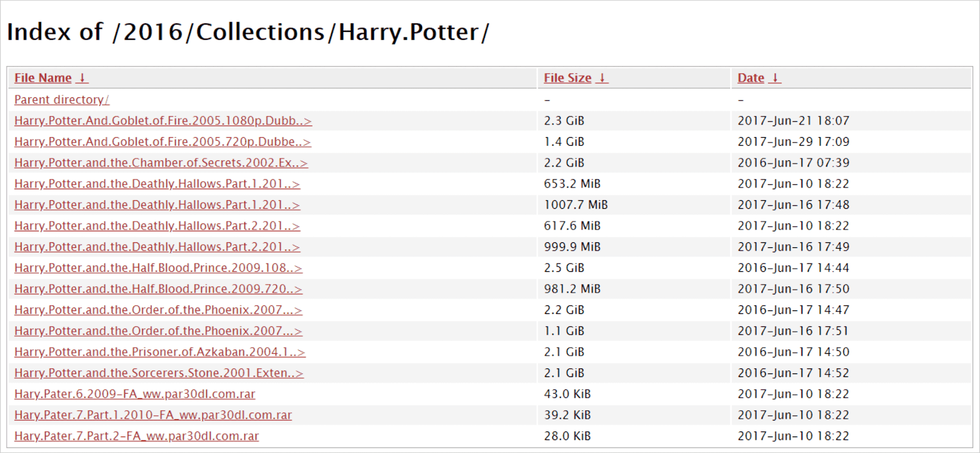980x453 pixels.
Task: Open the 1.1 GiB Order of the Phoenix
Action: [158, 331]
